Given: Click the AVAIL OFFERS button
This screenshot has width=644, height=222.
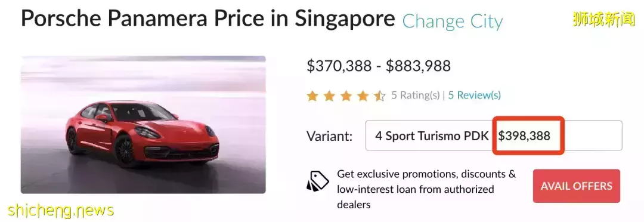Looking at the screenshot, I should [576, 186].
